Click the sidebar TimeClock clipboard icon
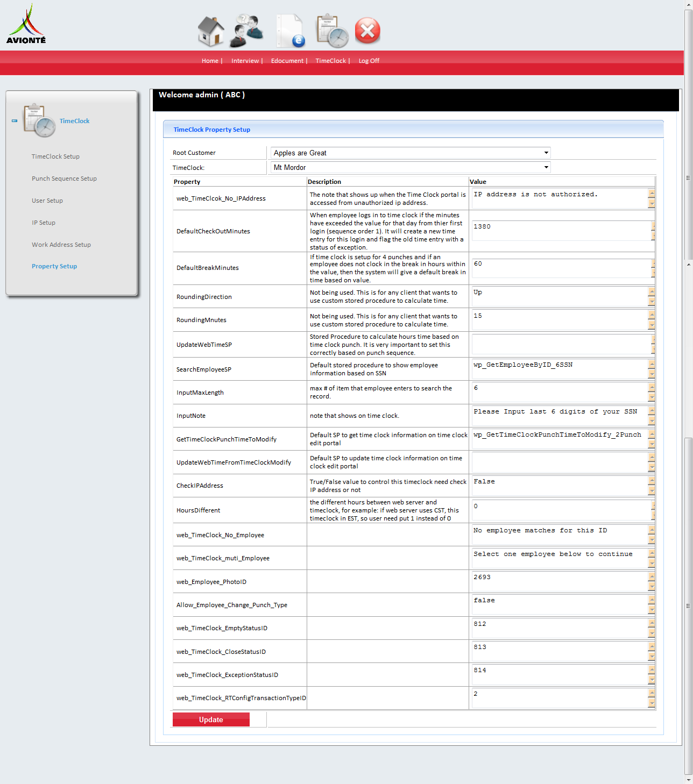This screenshot has height=784, width=693. 39,120
